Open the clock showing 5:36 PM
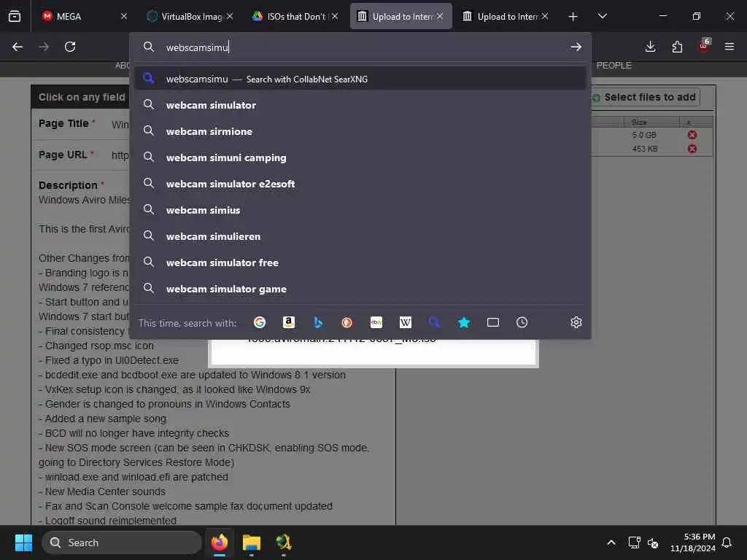 (693, 542)
